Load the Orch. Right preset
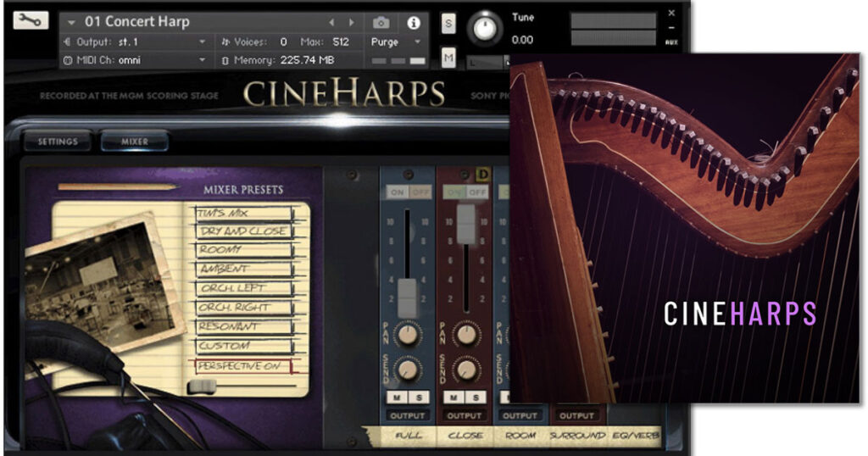 click(243, 308)
